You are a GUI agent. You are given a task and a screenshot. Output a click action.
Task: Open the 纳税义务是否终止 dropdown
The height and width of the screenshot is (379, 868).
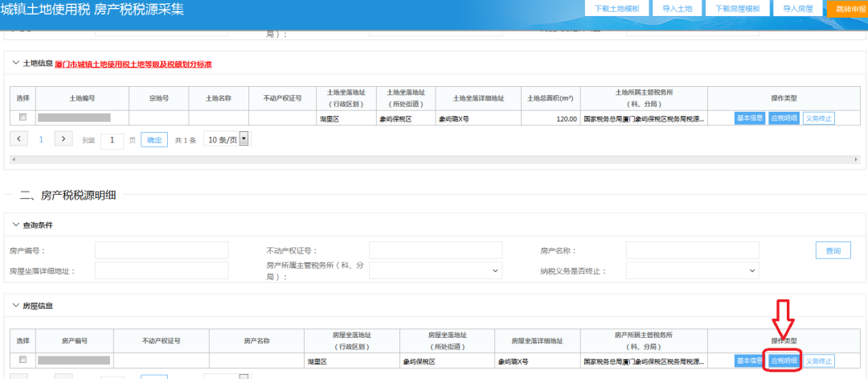[x=693, y=270]
